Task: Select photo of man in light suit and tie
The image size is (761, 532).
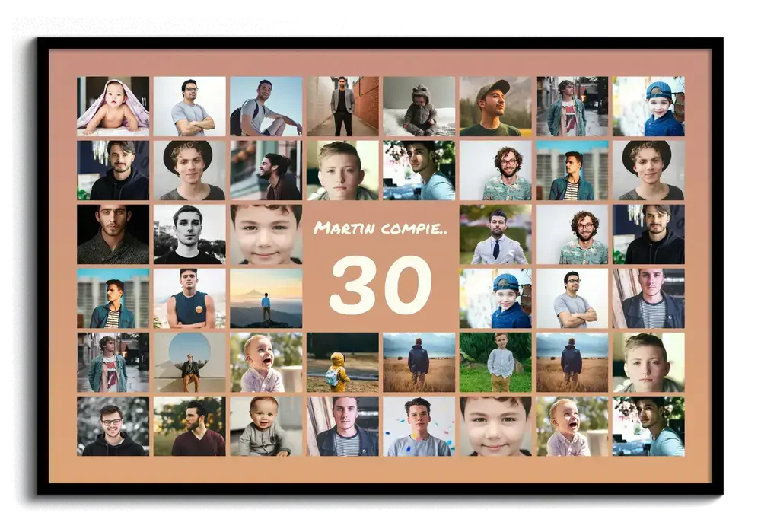Action: click(x=495, y=234)
